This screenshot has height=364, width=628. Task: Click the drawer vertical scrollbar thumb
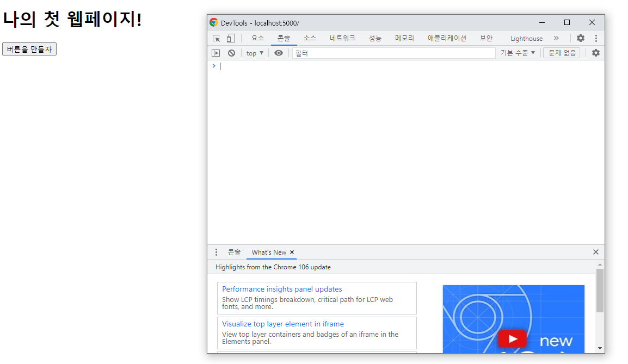pyautogui.click(x=600, y=291)
